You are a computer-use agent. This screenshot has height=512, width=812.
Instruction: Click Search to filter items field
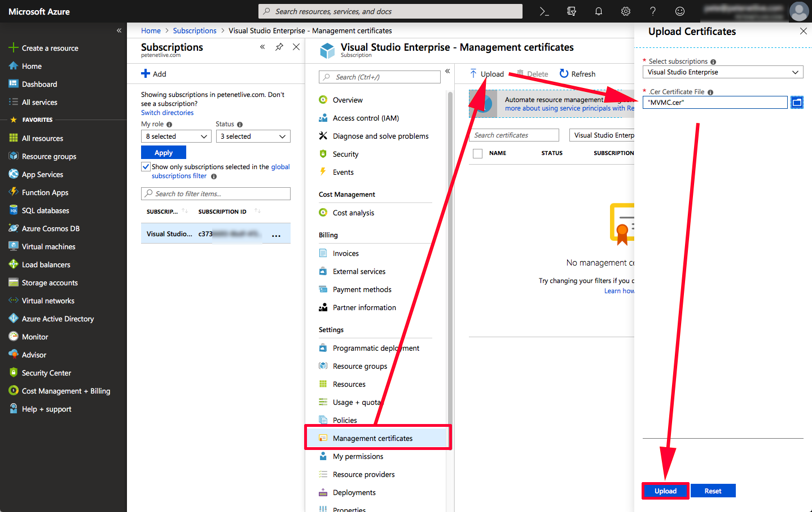click(x=216, y=193)
